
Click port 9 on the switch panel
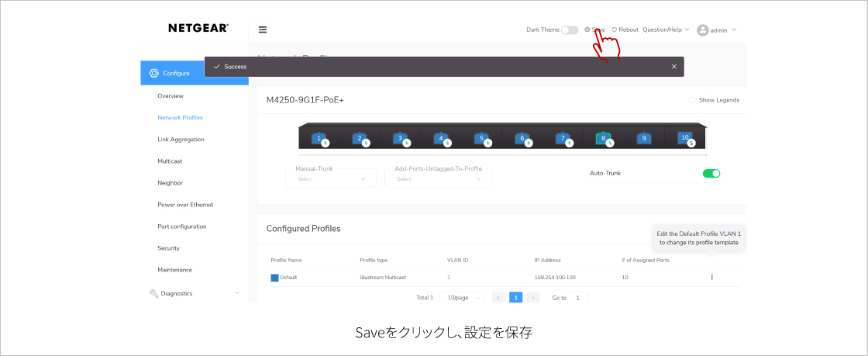(642, 138)
